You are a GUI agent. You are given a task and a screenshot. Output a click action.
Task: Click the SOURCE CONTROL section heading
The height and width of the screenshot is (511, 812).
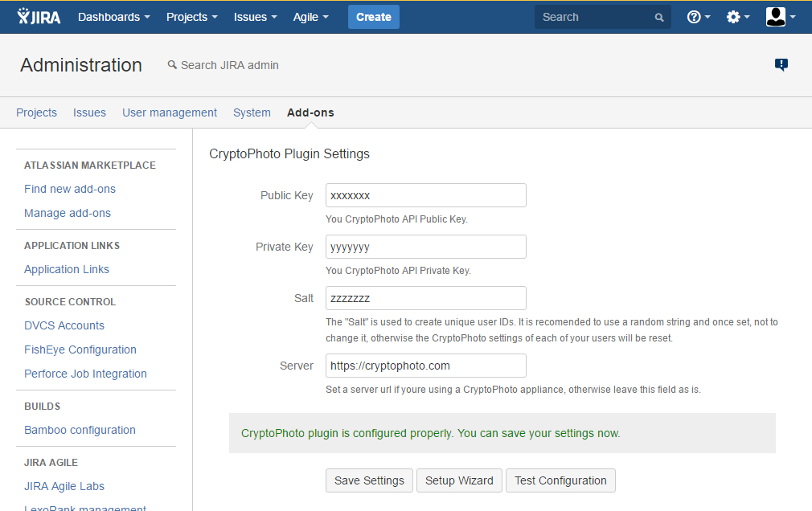pos(71,302)
